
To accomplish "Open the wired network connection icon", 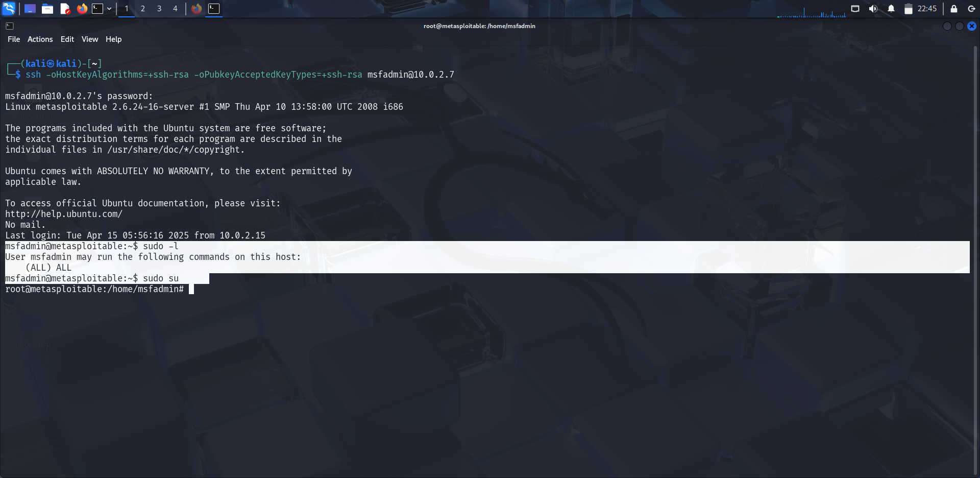I will click(855, 9).
